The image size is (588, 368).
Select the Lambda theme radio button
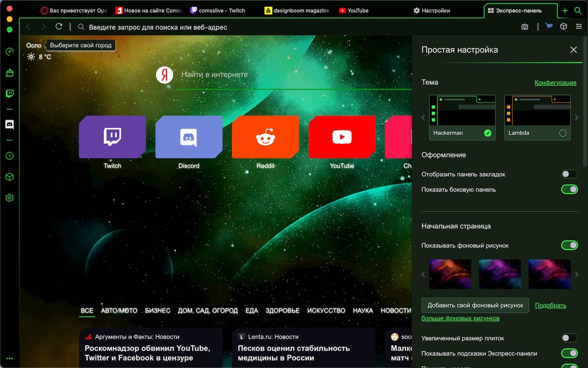point(563,133)
